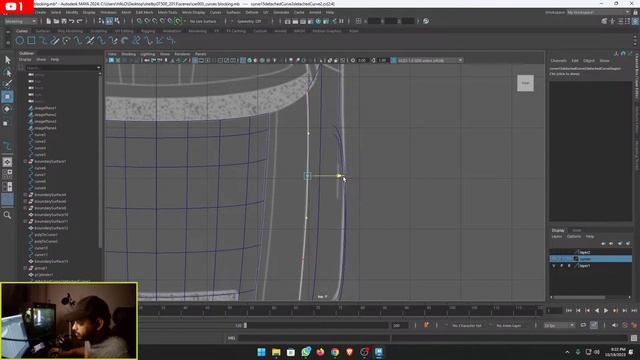Activate the Rotate tool in toolbox
This screenshot has height=360, width=640.
tap(7, 109)
